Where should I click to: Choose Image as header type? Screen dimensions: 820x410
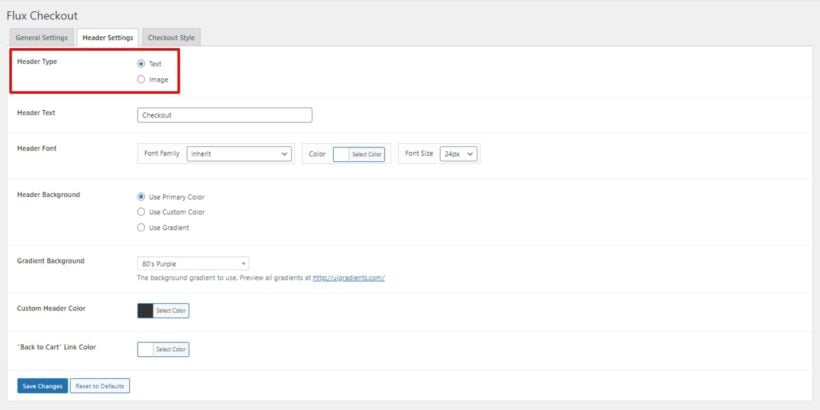pos(141,79)
